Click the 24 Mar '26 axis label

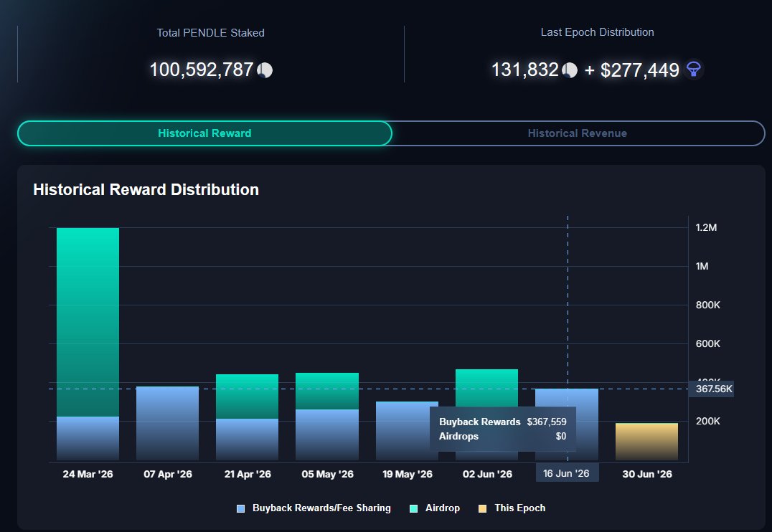pos(88,474)
